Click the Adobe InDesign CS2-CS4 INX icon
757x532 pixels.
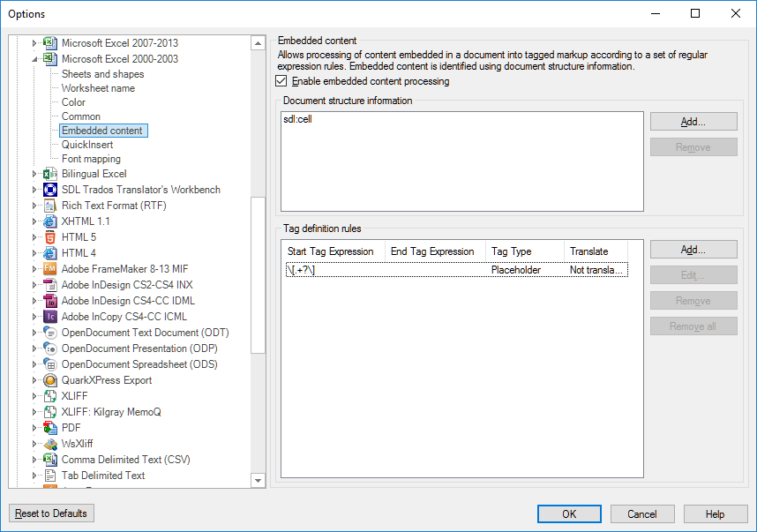coord(50,285)
